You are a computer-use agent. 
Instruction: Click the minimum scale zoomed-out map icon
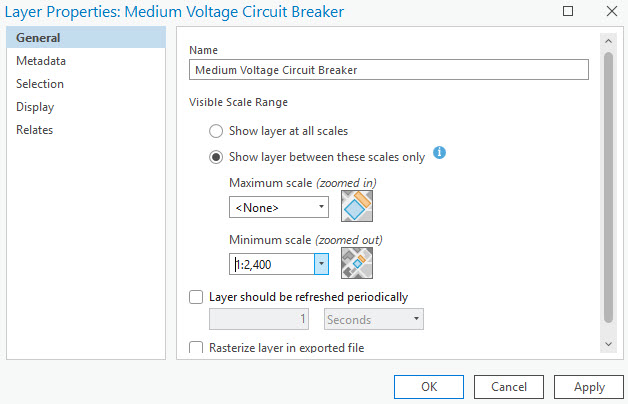click(x=357, y=264)
